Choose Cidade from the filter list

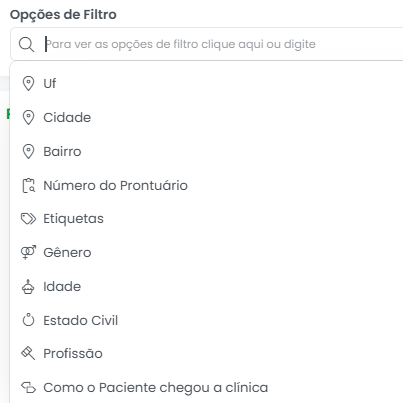pos(207,118)
